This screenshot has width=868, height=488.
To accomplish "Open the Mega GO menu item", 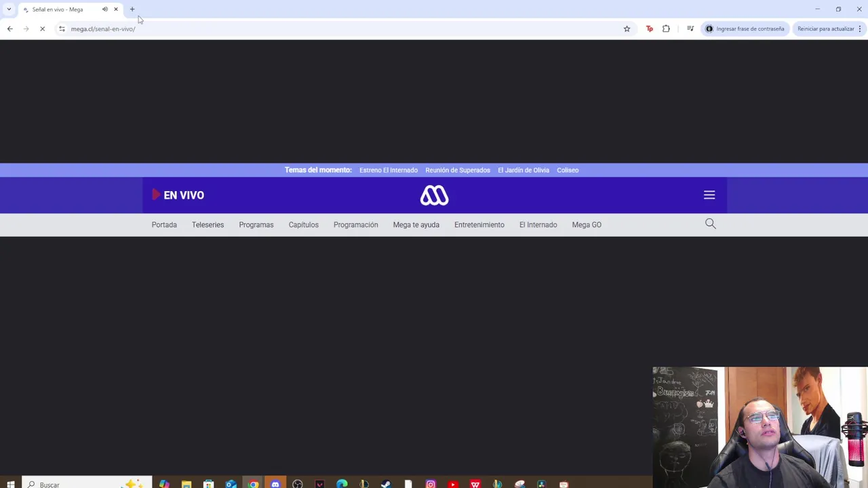I will [587, 225].
